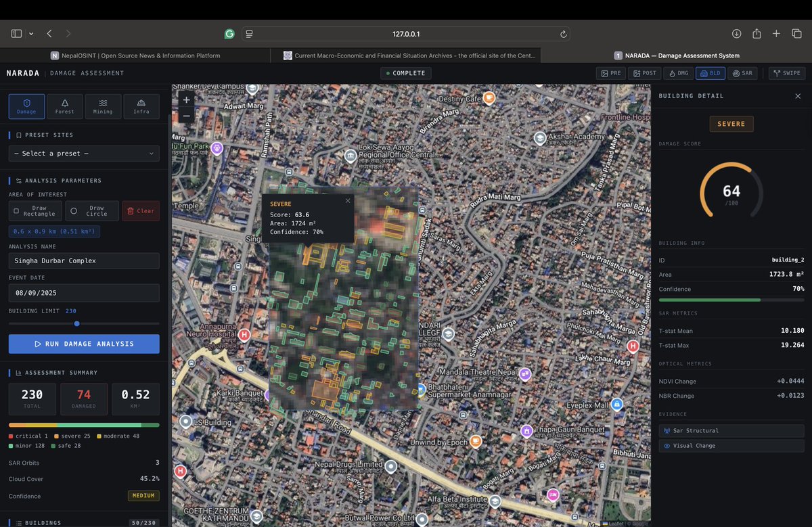Open the Safari sidebar toggle icon
The height and width of the screenshot is (527, 812).
coord(17,33)
